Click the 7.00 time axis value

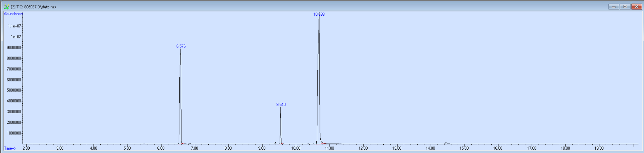(194, 148)
